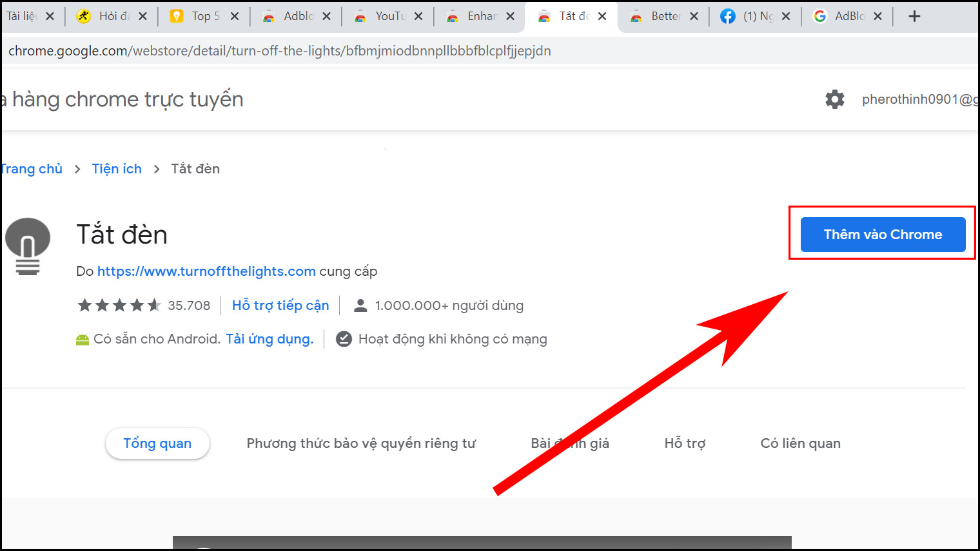The height and width of the screenshot is (551, 980).
Task: Click the address bar URL field
Action: point(279,50)
